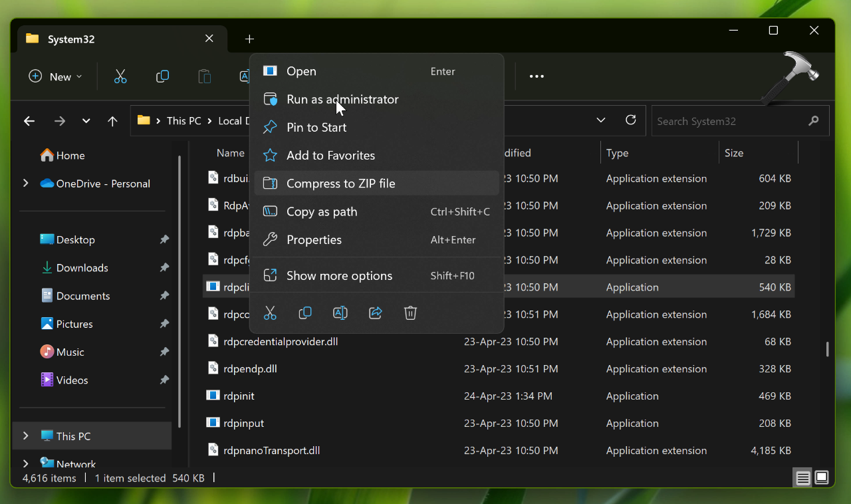Open the address bar history dropdown
The image size is (851, 504).
[x=601, y=120]
